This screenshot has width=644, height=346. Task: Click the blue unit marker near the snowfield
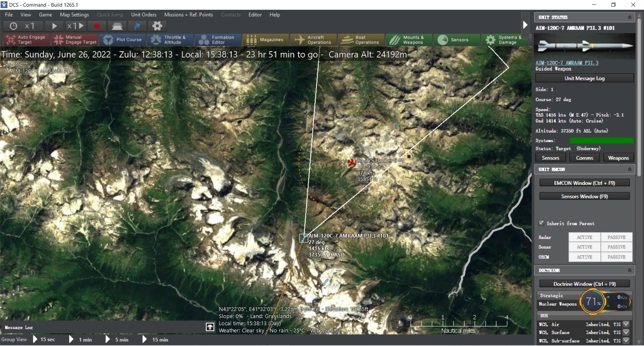pos(325,282)
